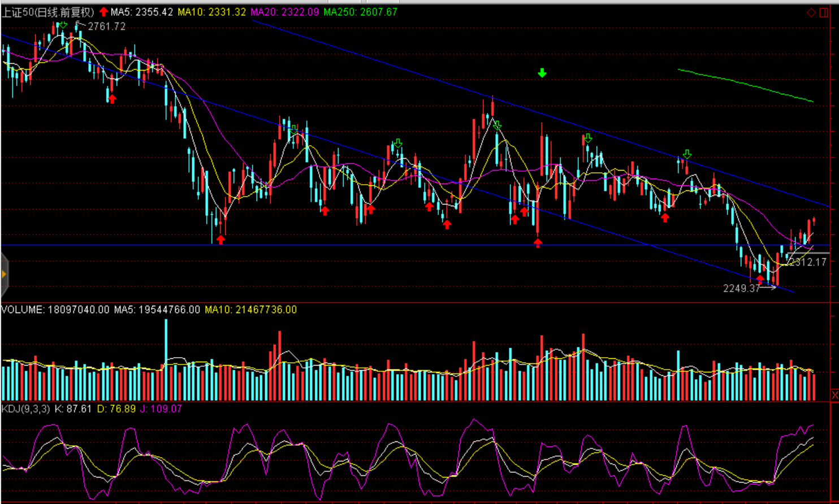
Task: Click the split-panel window icon at top right
Action: (x=824, y=12)
